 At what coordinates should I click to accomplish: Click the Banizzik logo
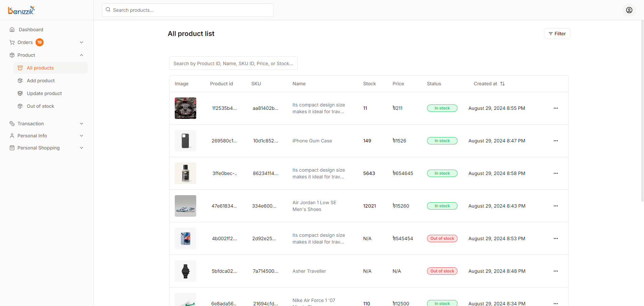[x=21, y=10]
